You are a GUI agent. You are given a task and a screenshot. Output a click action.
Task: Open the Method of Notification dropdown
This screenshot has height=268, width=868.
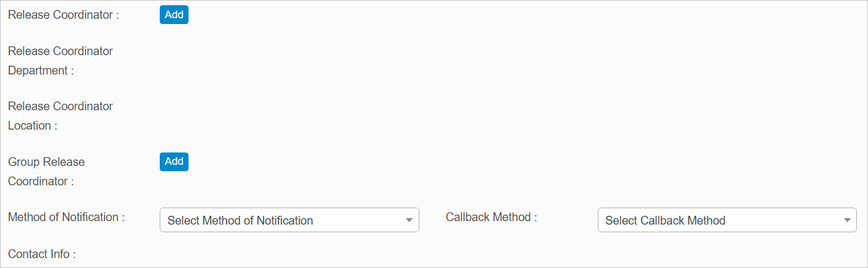pos(289,220)
